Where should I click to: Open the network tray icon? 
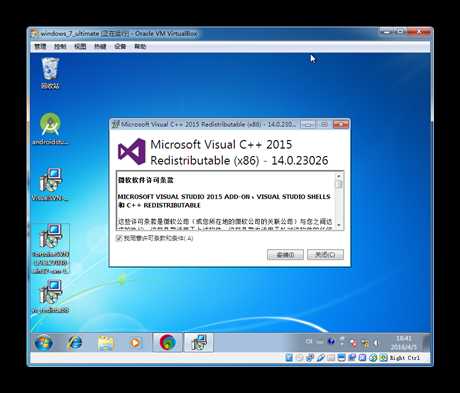pos(365,343)
